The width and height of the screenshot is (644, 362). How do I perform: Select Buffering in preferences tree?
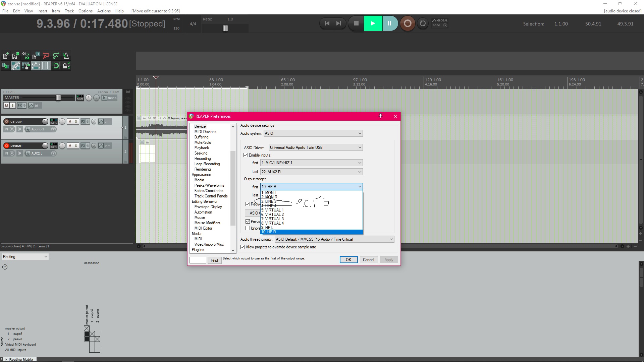pyautogui.click(x=201, y=137)
